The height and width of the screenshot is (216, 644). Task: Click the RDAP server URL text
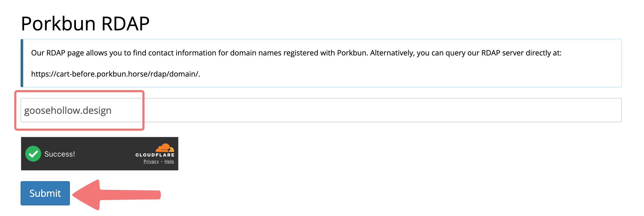(x=116, y=74)
